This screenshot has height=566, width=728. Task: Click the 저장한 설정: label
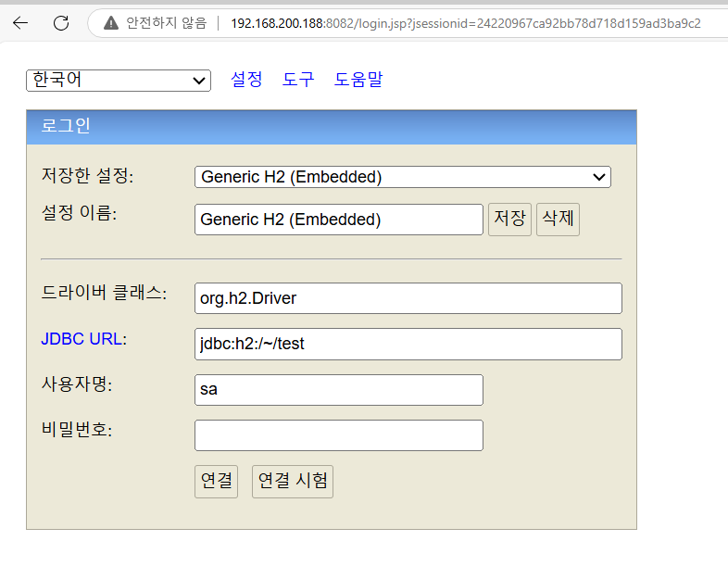tap(87, 175)
